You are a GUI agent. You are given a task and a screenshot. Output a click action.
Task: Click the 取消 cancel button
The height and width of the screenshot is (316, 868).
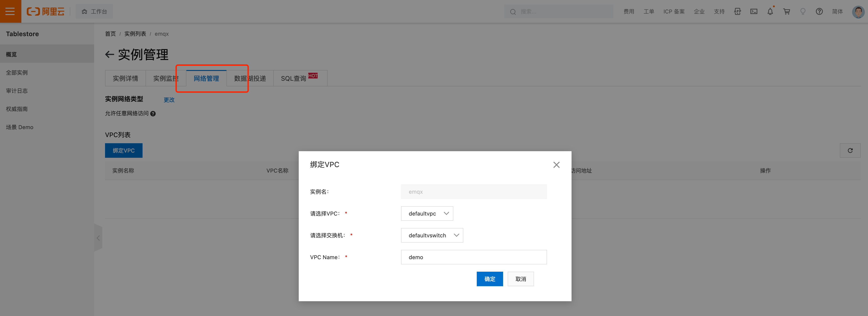point(521,279)
